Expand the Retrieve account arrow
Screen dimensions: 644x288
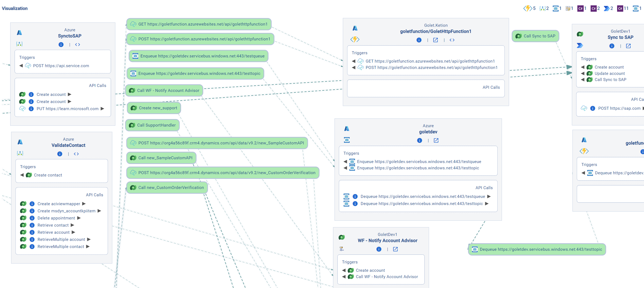(x=73, y=232)
